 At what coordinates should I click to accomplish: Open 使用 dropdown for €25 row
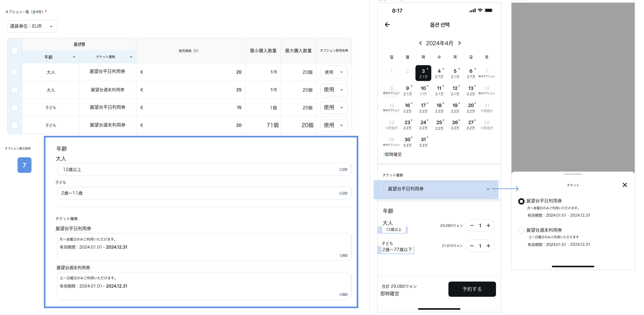pos(334,90)
